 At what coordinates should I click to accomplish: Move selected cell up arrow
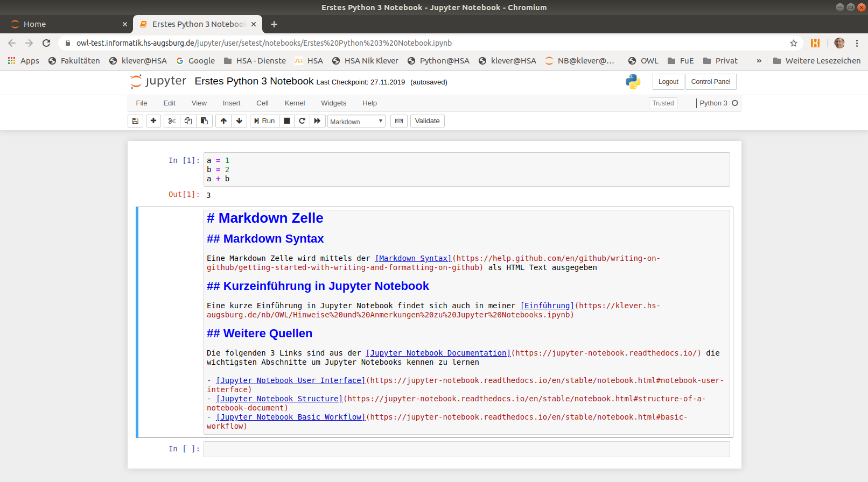[223, 121]
